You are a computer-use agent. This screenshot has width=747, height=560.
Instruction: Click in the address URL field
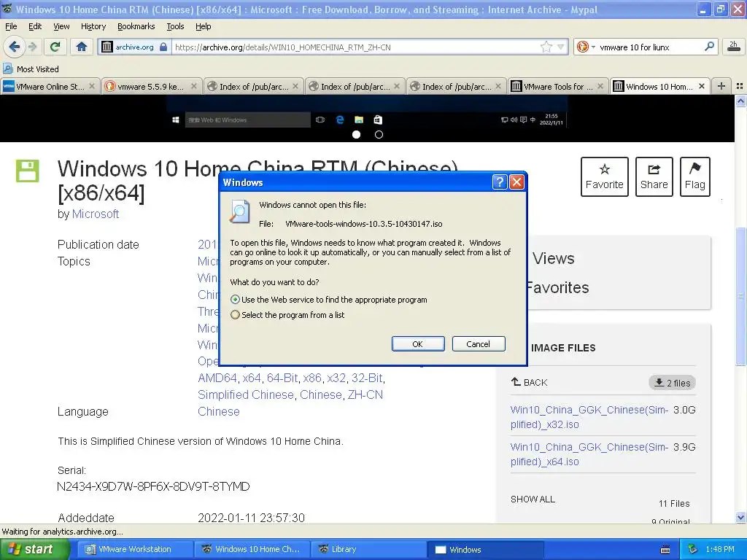tap(355, 47)
